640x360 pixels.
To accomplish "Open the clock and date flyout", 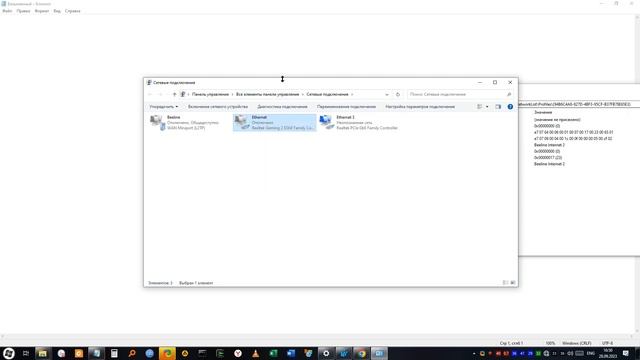I will click(608, 353).
